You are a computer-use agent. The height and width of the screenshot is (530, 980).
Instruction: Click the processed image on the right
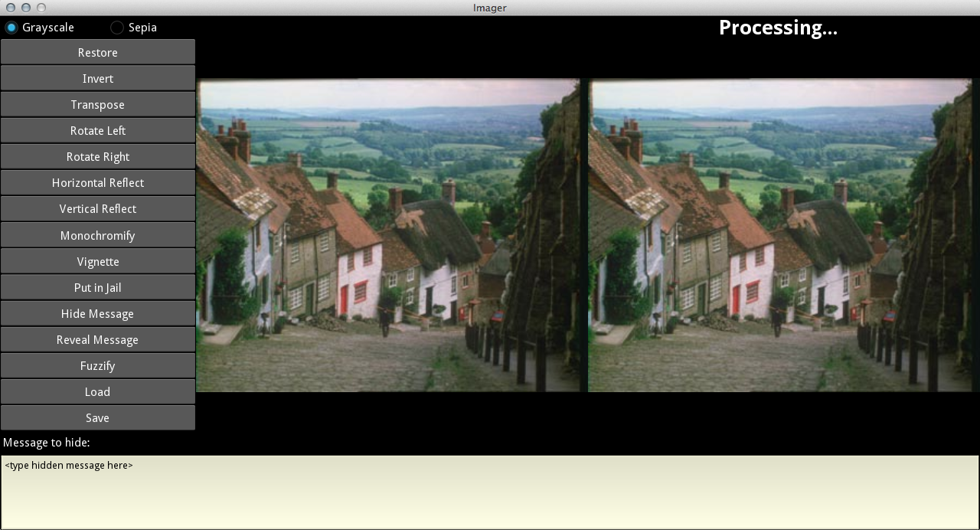(x=779, y=236)
